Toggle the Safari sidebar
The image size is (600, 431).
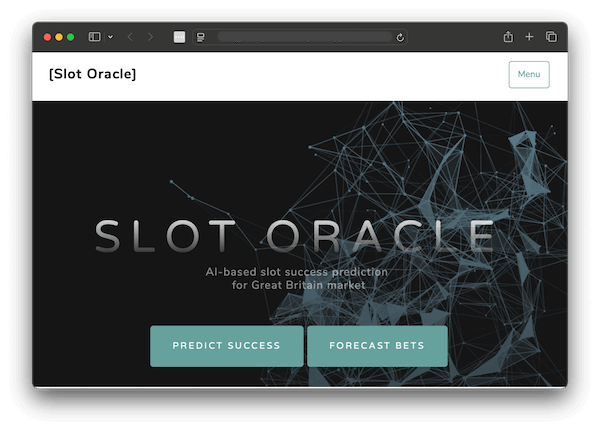[94, 37]
